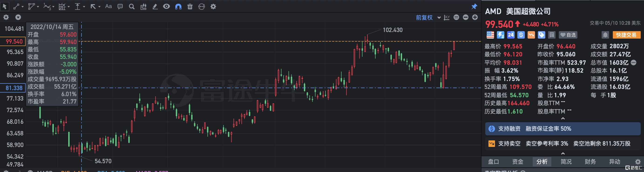Open drawing toolbar settings gear

coord(213,7)
